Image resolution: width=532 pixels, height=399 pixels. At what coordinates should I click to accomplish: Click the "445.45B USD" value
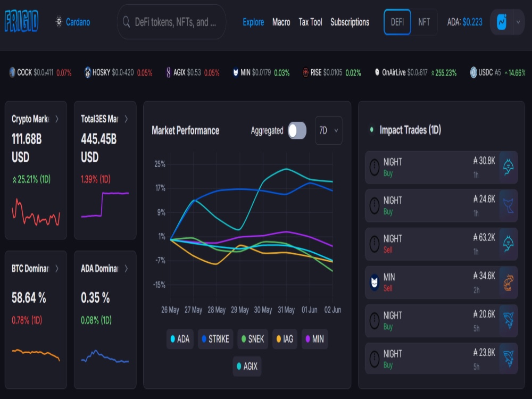pyautogui.click(x=98, y=148)
